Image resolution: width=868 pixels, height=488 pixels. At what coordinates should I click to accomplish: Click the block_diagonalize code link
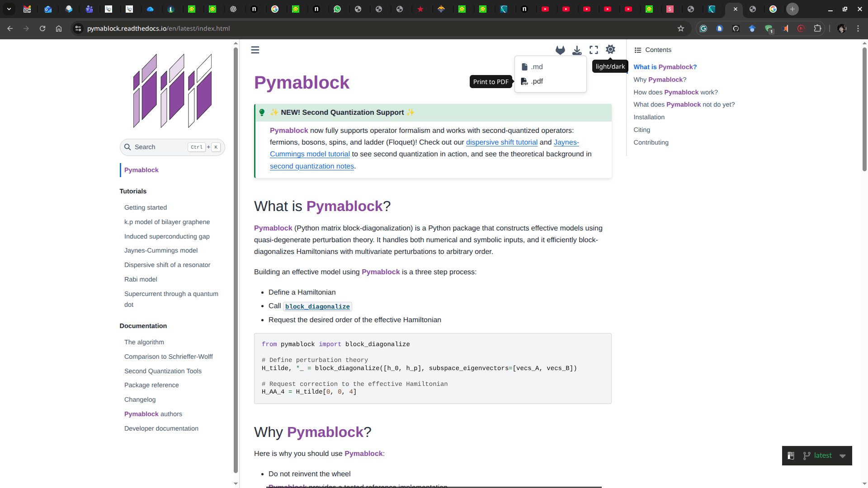coord(317,306)
